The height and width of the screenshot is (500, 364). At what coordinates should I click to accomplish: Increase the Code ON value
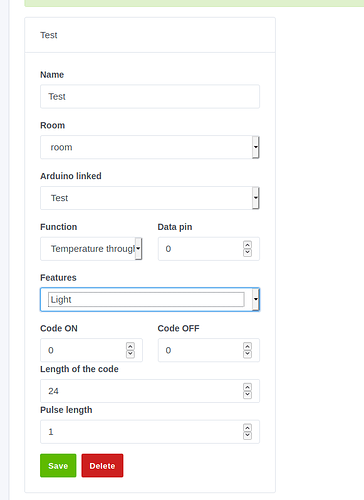click(130, 347)
